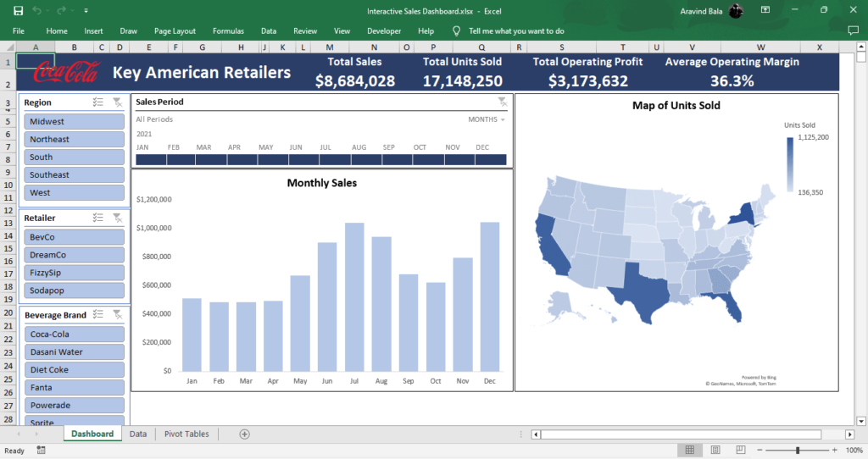
Task: Click the Redo arrow icon
Action: 61,10
